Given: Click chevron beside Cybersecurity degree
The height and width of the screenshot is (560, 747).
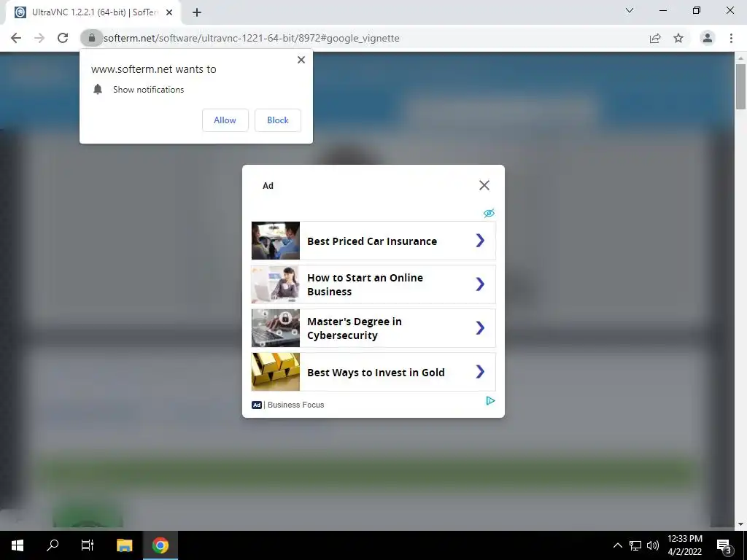Looking at the screenshot, I should click(480, 328).
